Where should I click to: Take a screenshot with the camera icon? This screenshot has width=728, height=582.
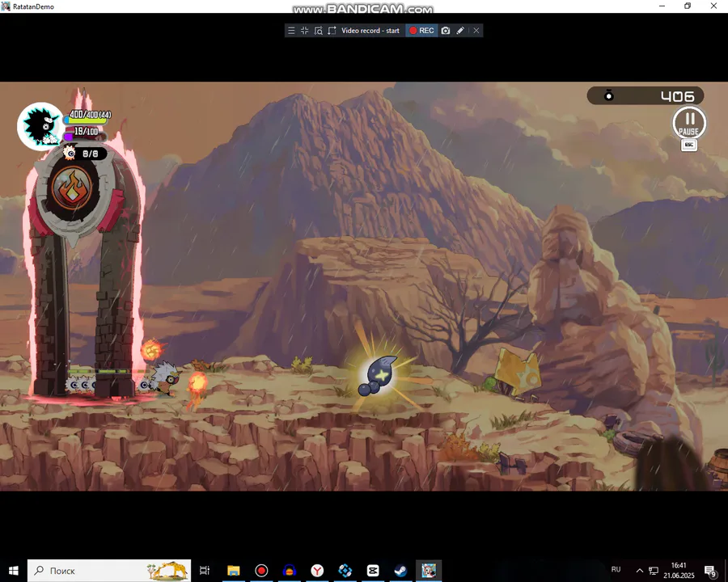click(x=446, y=31)
